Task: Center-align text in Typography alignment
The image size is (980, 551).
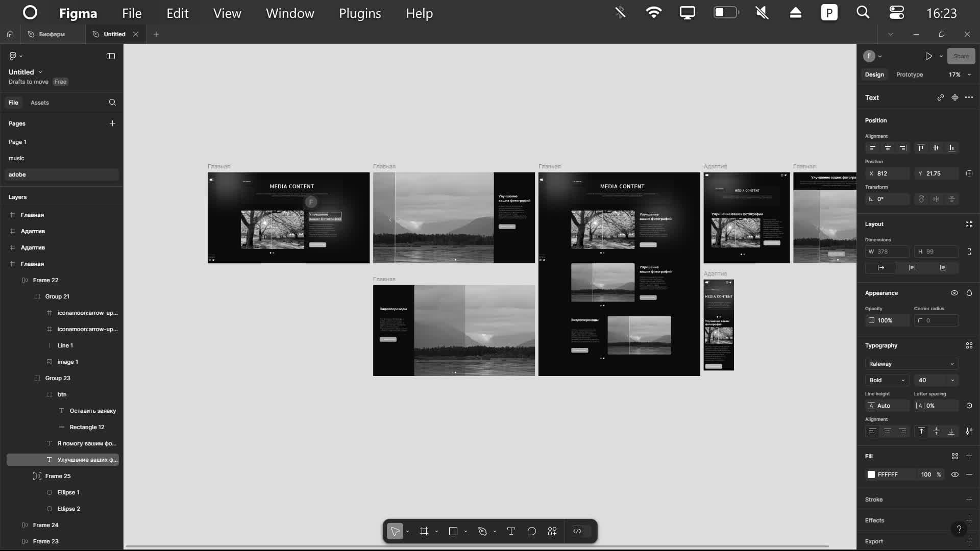Action: [888, 431]
